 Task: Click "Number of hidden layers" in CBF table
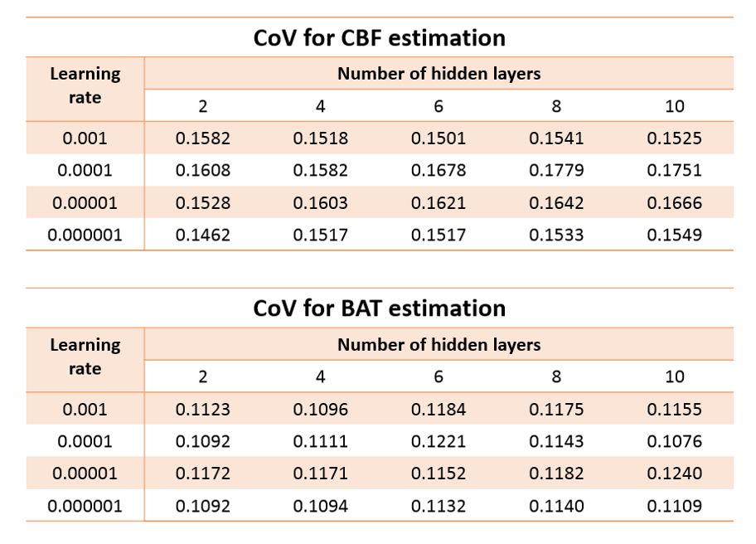(x=439, y=73)
